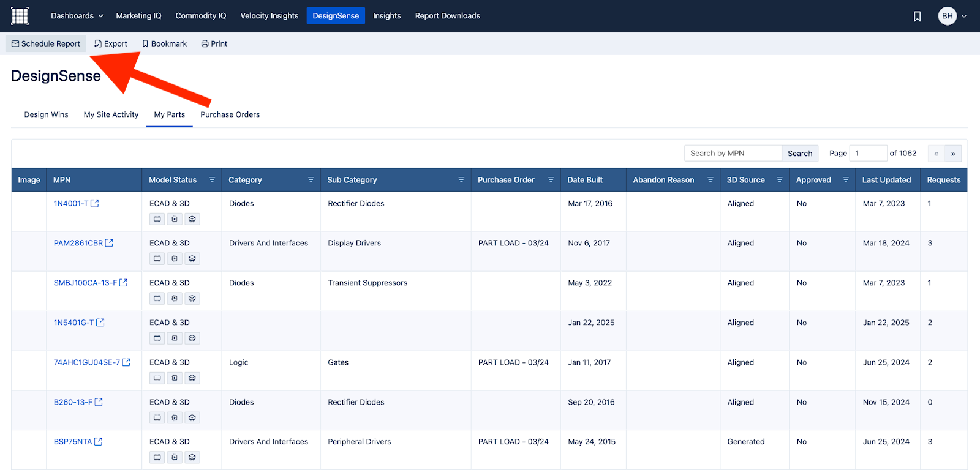
Task: Click footprint chip icon in PAM2861CBR row
Action: click(x=175, y=259)
